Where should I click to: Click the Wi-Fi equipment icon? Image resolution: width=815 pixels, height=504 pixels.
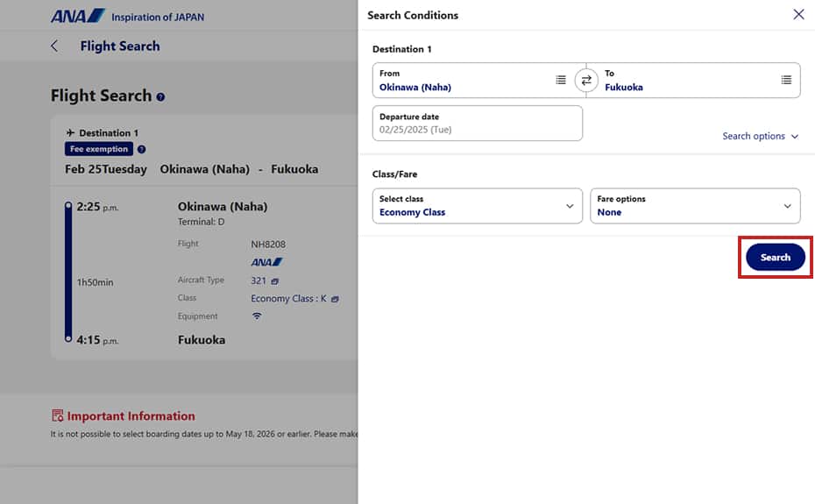pos(257,316)
